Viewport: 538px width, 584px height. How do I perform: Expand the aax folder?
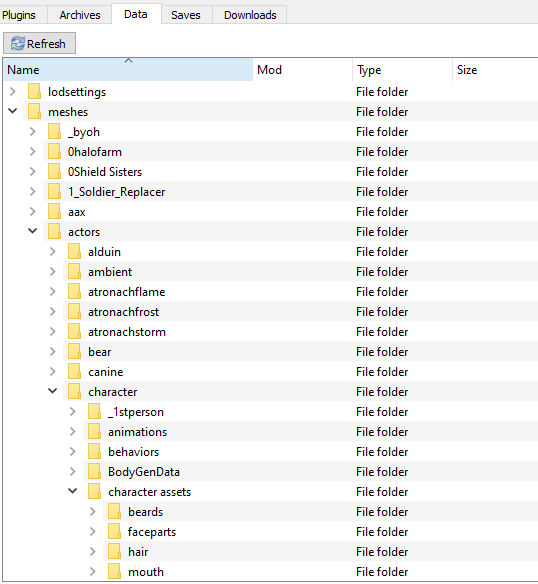[33, 212]
